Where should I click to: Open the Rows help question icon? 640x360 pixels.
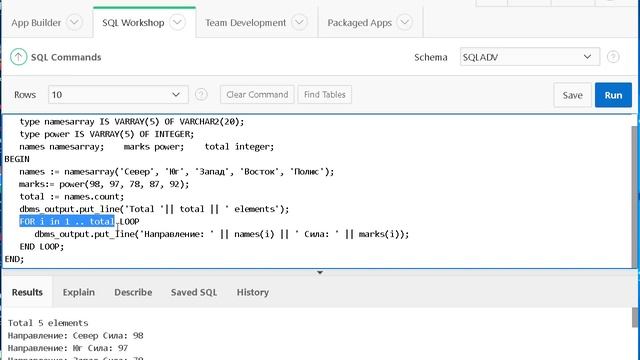coord(201,95)
